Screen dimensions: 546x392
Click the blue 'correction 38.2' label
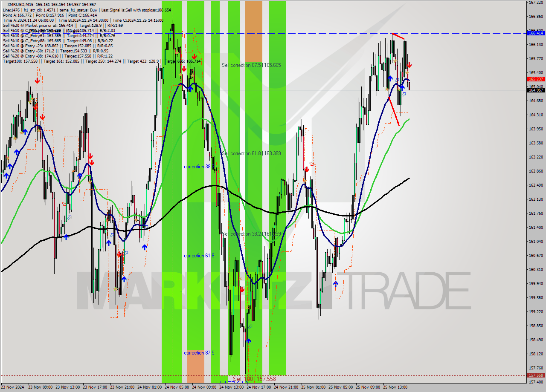(x=199, y=167)
